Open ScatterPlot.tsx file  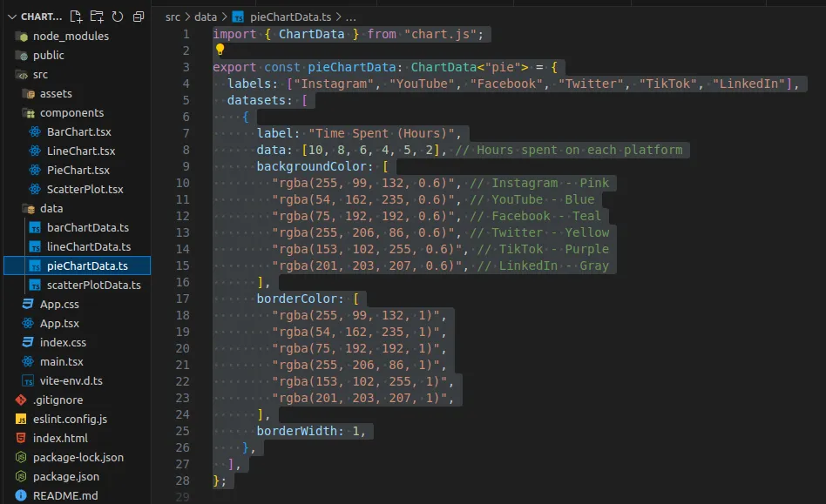(x=85, y=190)
